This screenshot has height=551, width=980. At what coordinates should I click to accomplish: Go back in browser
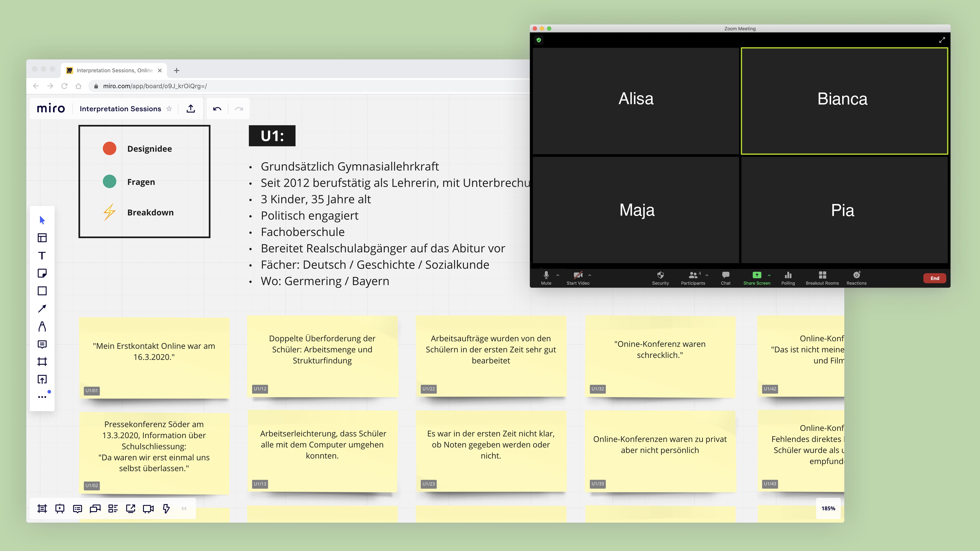(36, 86)
